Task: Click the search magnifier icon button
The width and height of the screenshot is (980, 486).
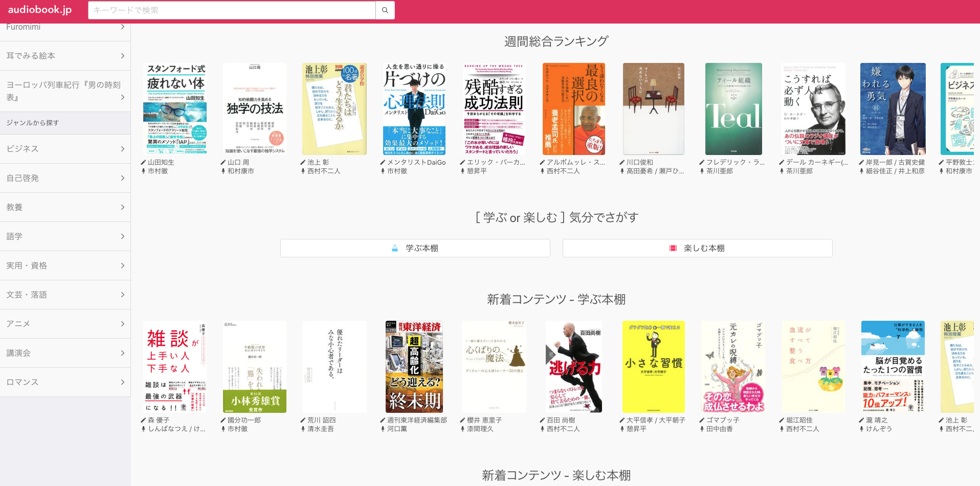Action: click(385, 10)
